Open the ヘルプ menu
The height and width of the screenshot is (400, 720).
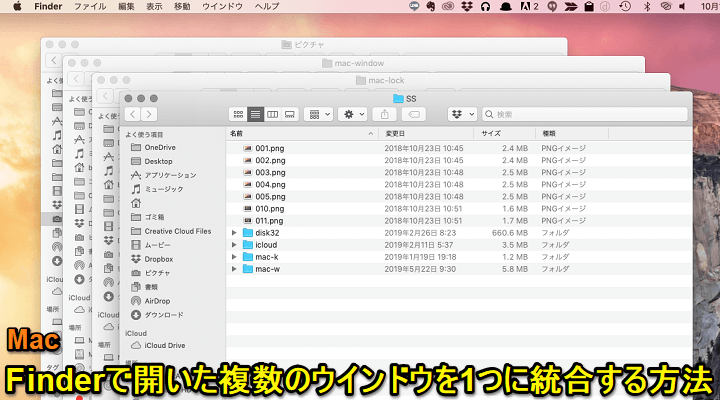click(x=267, y=6)
